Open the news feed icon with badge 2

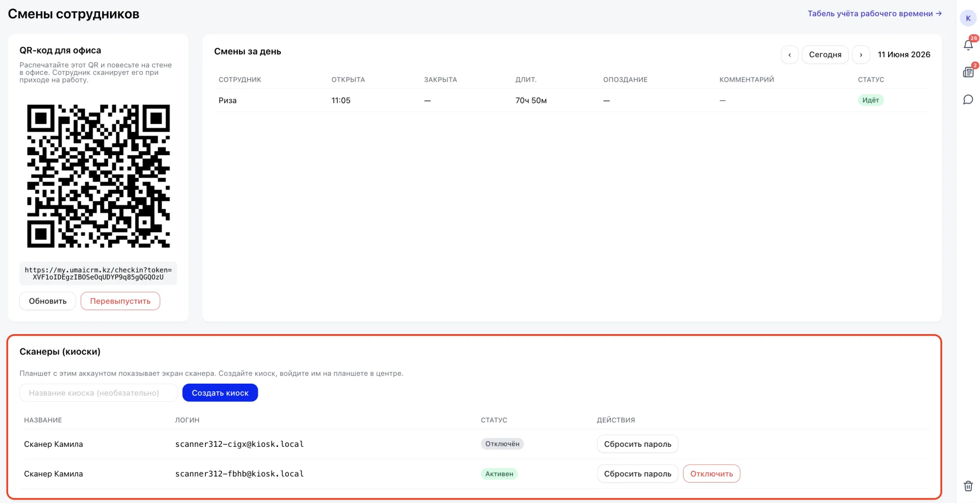(968, 72)
